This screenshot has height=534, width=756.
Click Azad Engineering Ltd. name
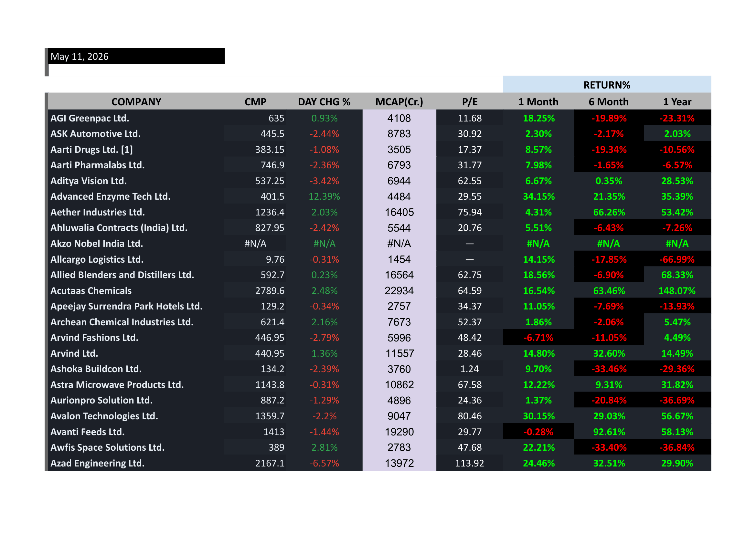click(x=98, y=463)
